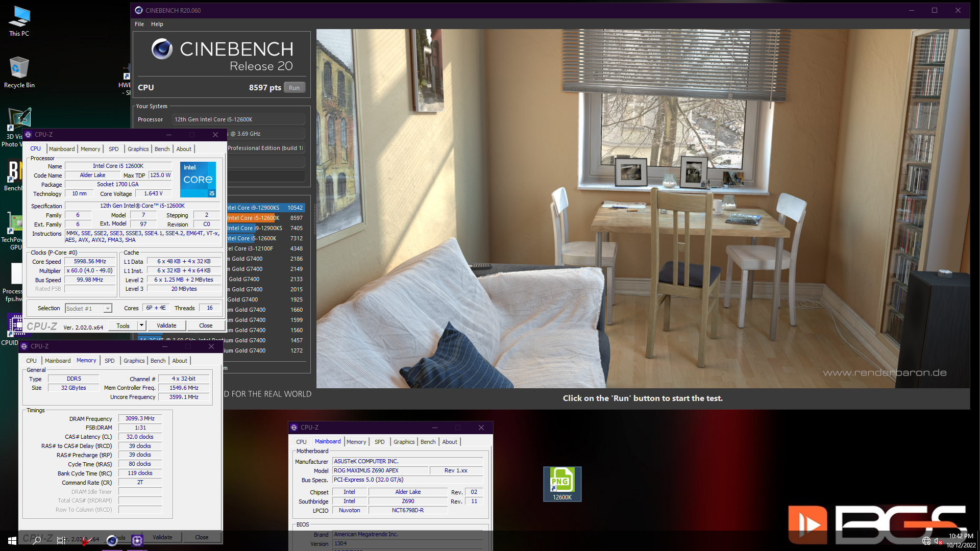The image size is (980, 551).
Task: Open File menu in Cinebench
Action: coord(139,24)
